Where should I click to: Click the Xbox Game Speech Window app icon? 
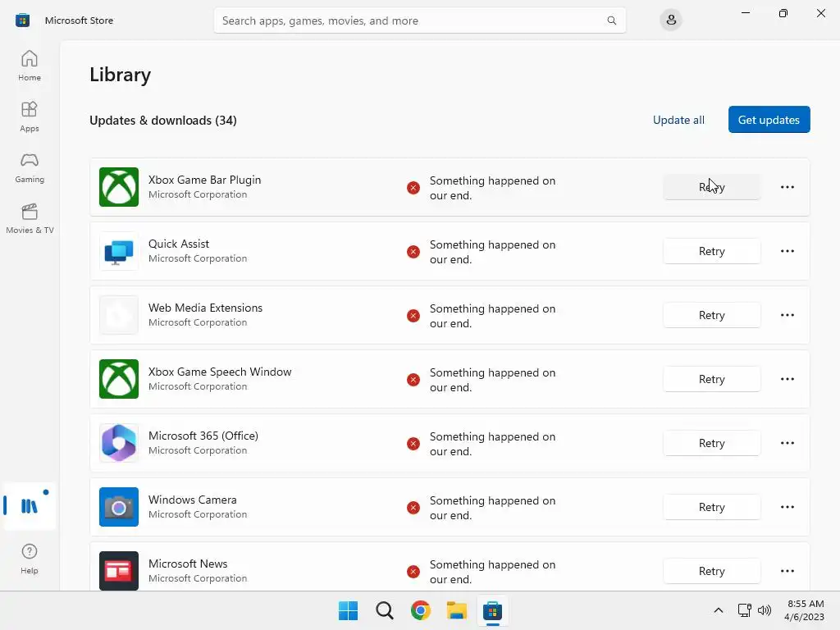coord(119,379)
